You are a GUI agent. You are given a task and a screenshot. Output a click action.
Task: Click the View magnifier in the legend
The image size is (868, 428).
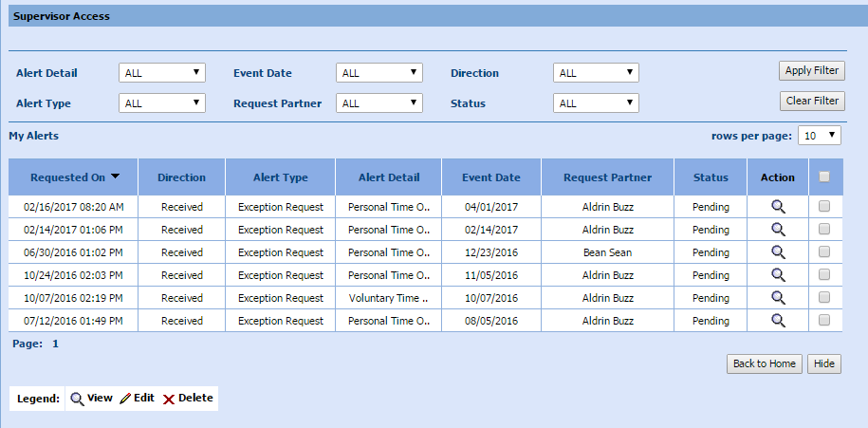click(77, 399)
